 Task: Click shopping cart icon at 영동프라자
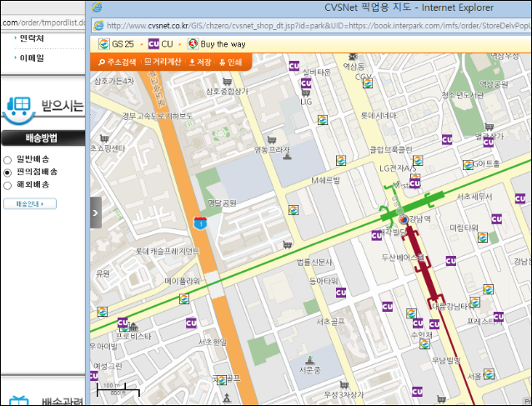coord(272,140)
